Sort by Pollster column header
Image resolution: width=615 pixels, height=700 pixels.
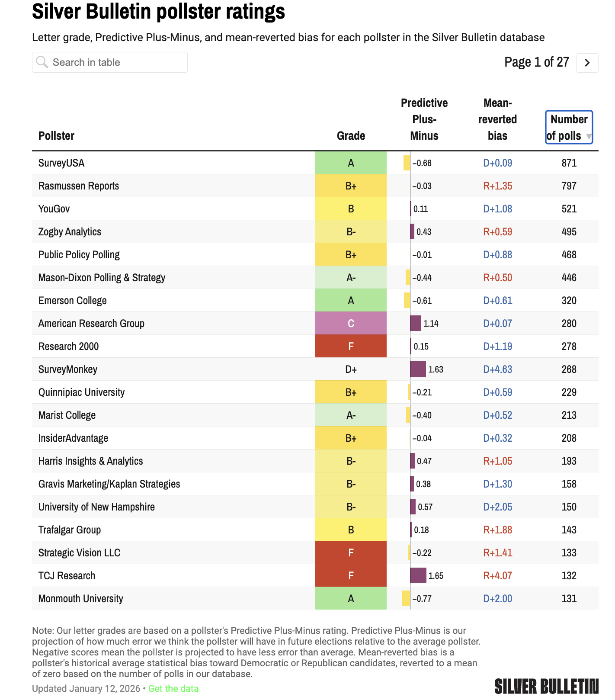click(56, 136)
